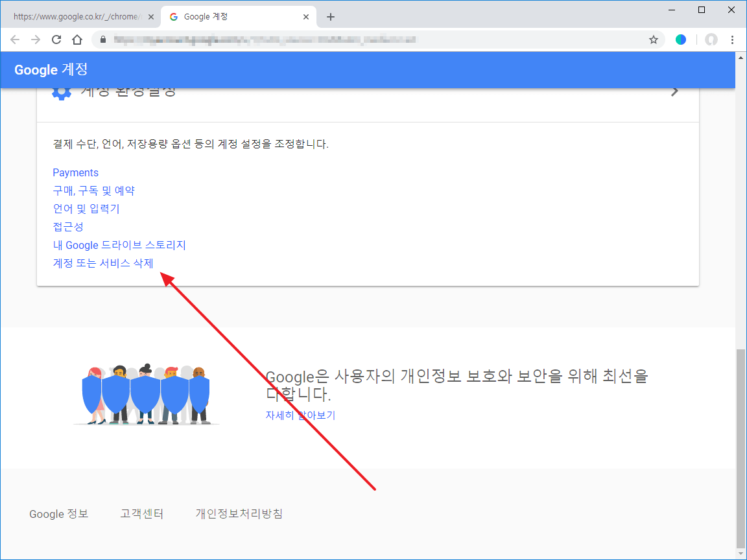The height and width of the screenshot is (560, 747).
Task: Go to 언어 및 입력기 settings
Action: (x=86, y=209)
